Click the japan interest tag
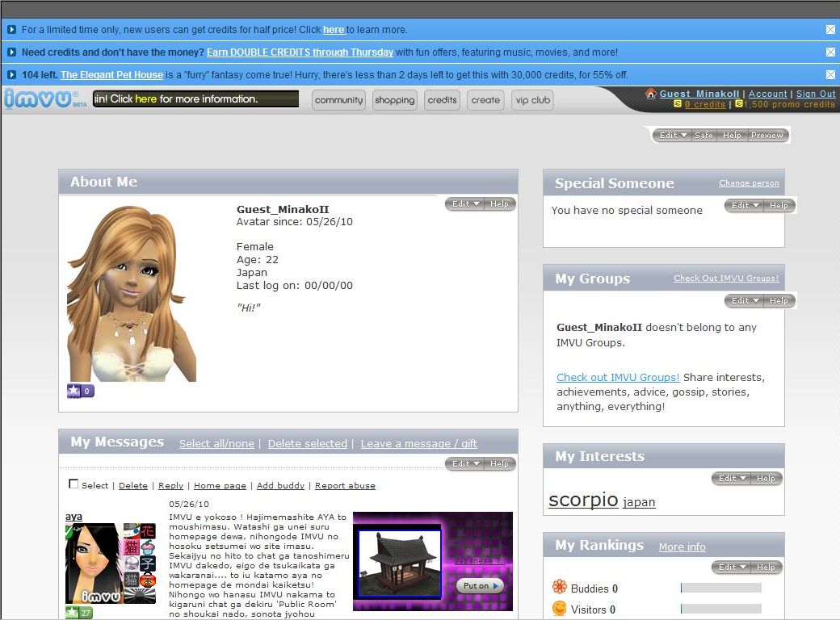This screenshot has height=620, width=840. (x=639, y=501)
